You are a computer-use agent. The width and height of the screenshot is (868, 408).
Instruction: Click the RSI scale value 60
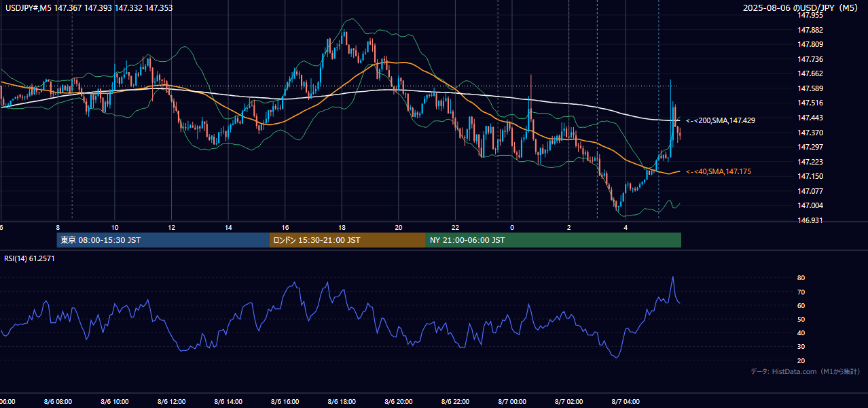[x=801, y=305]
